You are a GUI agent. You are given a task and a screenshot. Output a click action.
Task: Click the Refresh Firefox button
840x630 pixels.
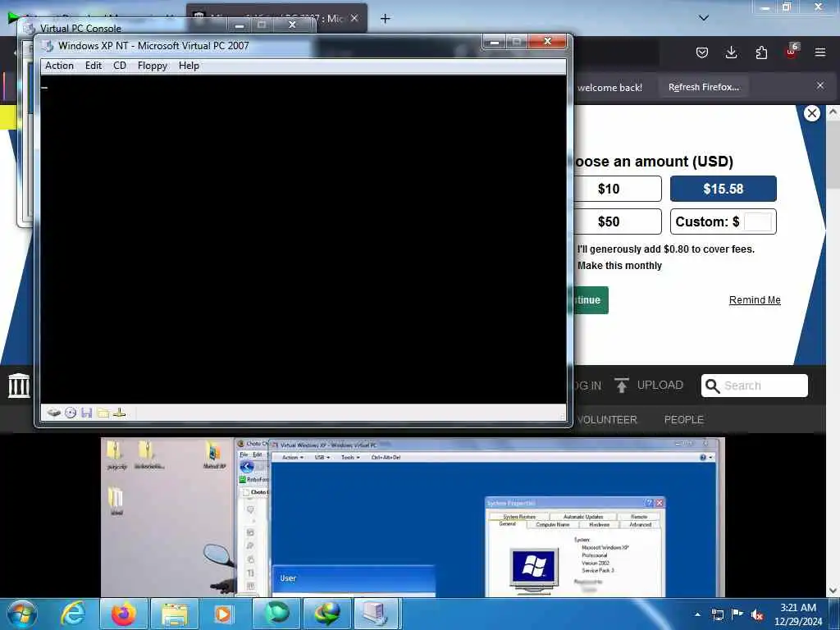click(703, 87)
